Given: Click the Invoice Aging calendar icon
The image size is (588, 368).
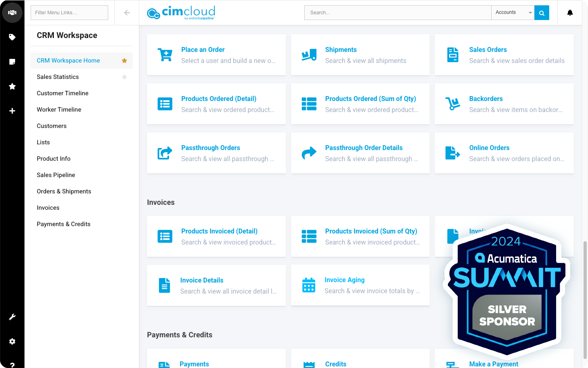Looking at the screenshot, I should pos(309,285).
